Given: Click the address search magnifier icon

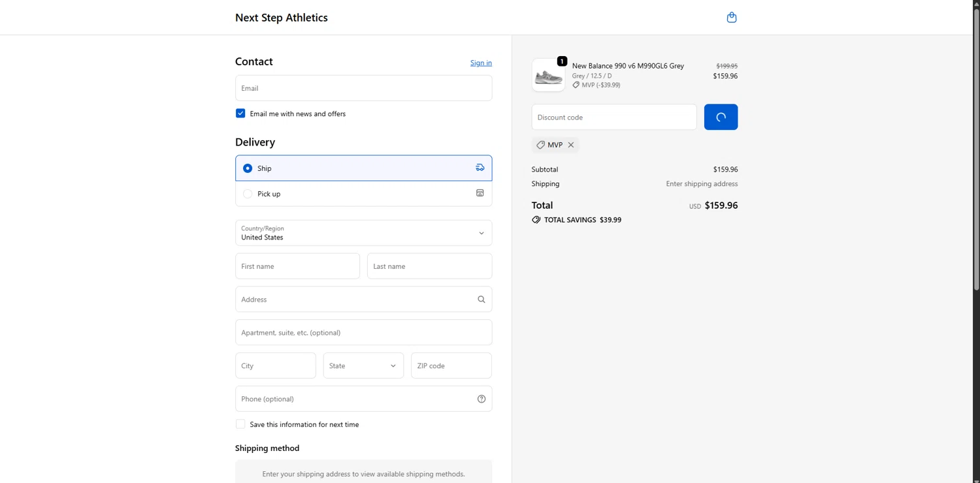Looking at the screenshot, I should 482,300.
